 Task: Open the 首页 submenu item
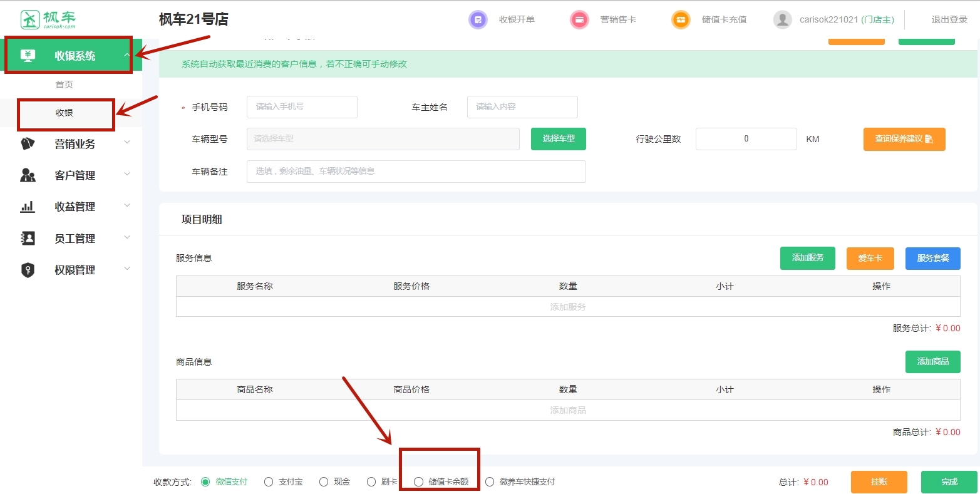pos(64,85)
